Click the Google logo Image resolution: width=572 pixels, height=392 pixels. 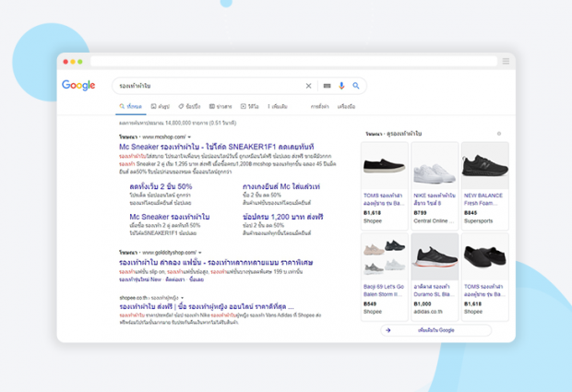[78, 86]
